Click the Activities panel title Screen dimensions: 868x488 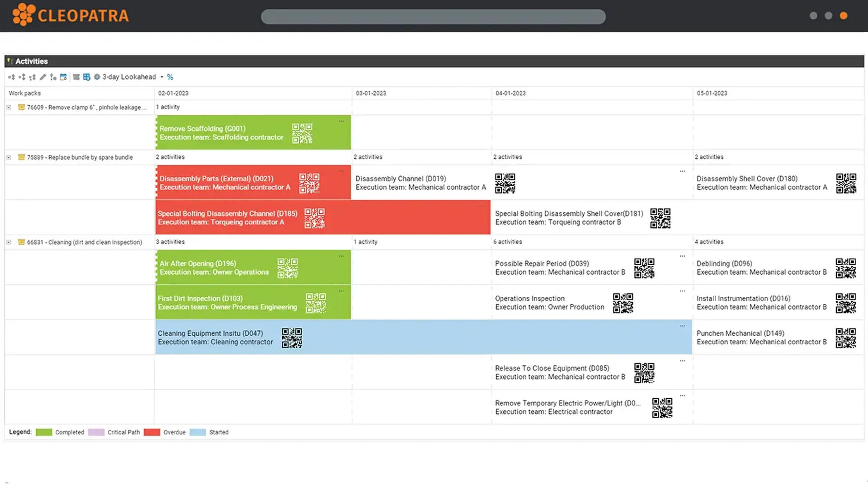tap(31, 61)
